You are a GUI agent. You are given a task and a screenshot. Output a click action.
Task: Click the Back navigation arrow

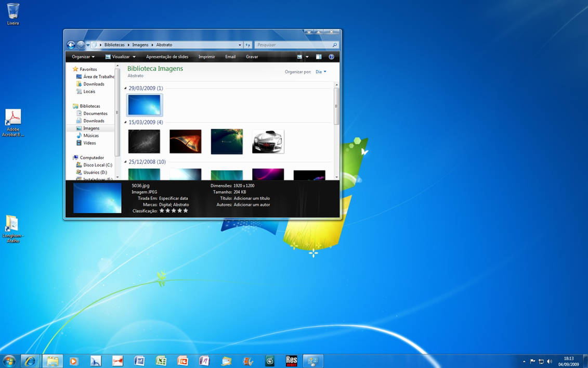[71, 45]
